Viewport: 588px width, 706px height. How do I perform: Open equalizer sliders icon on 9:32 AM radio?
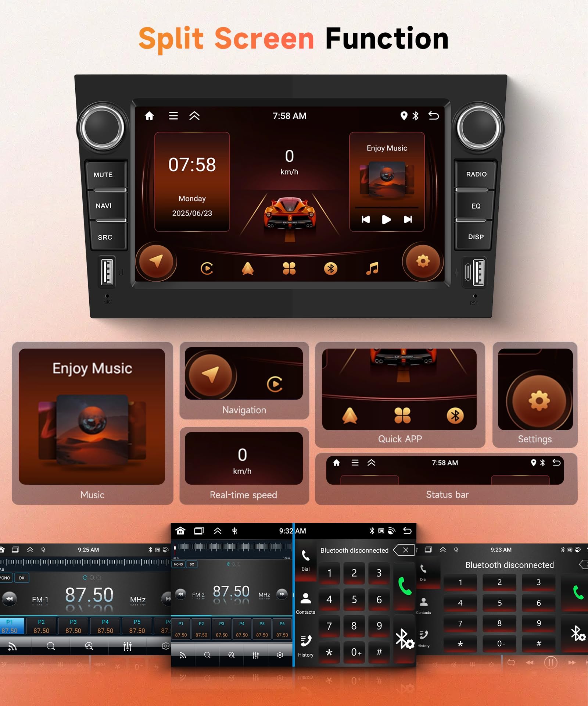[x=256, y=655]
